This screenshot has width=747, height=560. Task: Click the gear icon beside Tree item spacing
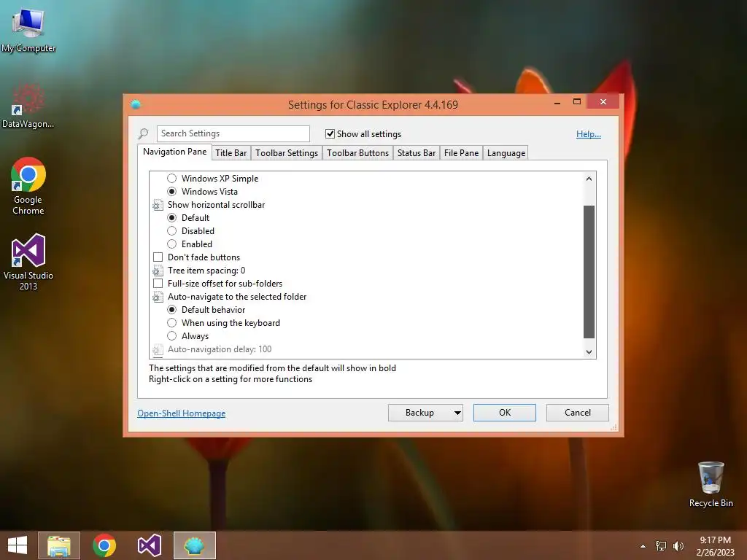pyautogui.click(x=158, y=271)
